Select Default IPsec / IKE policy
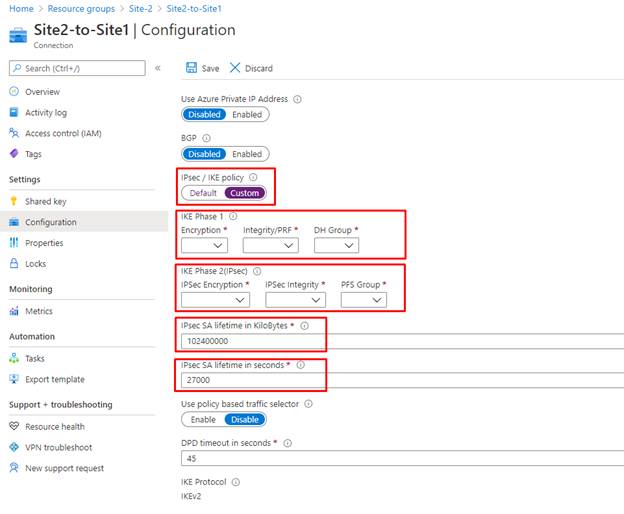This screenshot has height=514, width=624. [x=203, y=193]
